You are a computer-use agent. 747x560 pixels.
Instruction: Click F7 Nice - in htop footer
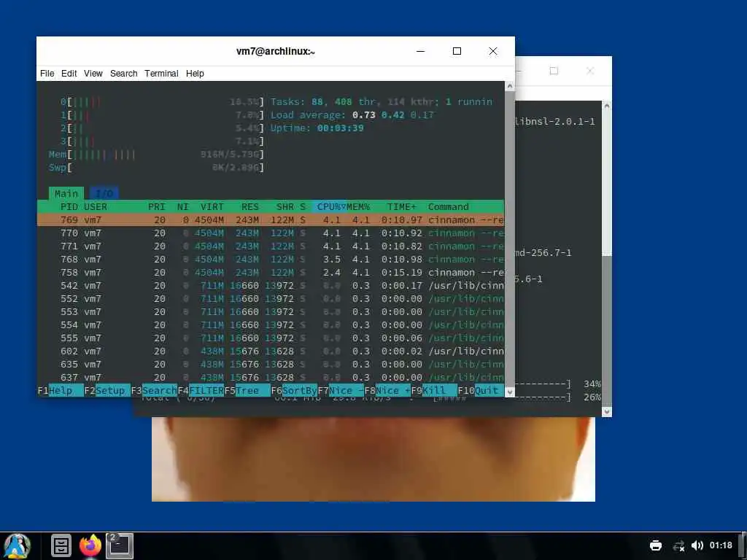pos(341,391)
